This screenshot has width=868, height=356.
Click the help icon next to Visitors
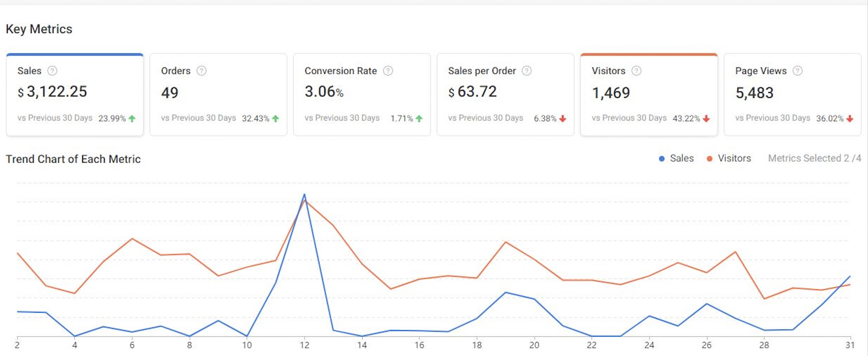(x=636, y=71)
